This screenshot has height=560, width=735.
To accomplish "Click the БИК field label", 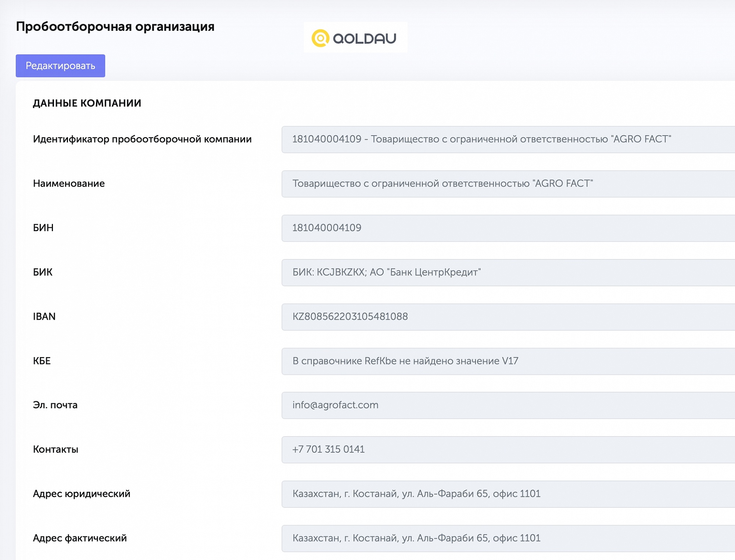I will tap(43, 273).
